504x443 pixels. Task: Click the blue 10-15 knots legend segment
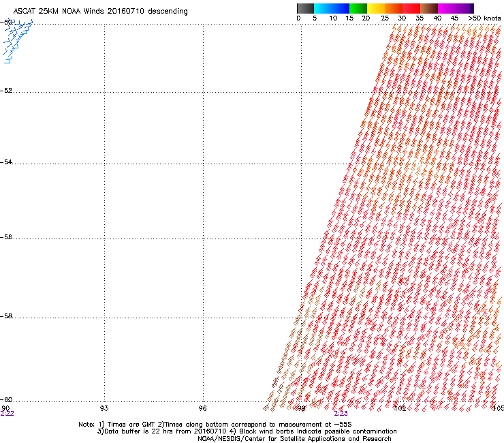click(x=341, y=8)
